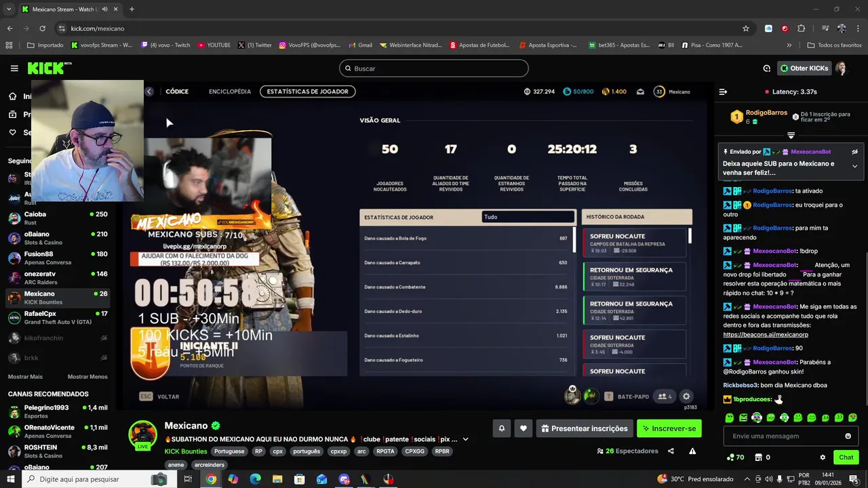Open the Tudo filter dropdown in stats
Viewport: 868px width, 488px height.
(x=528, y=217)
